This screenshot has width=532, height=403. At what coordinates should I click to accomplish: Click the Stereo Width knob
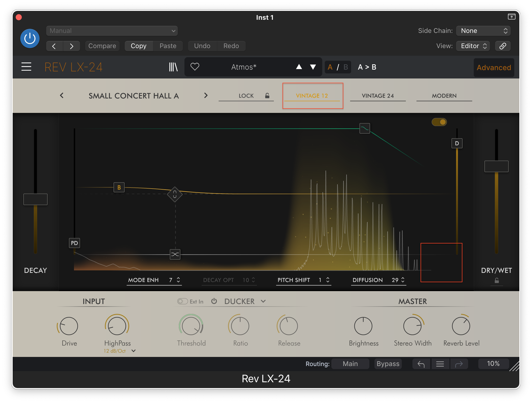(x=412, y=326)
